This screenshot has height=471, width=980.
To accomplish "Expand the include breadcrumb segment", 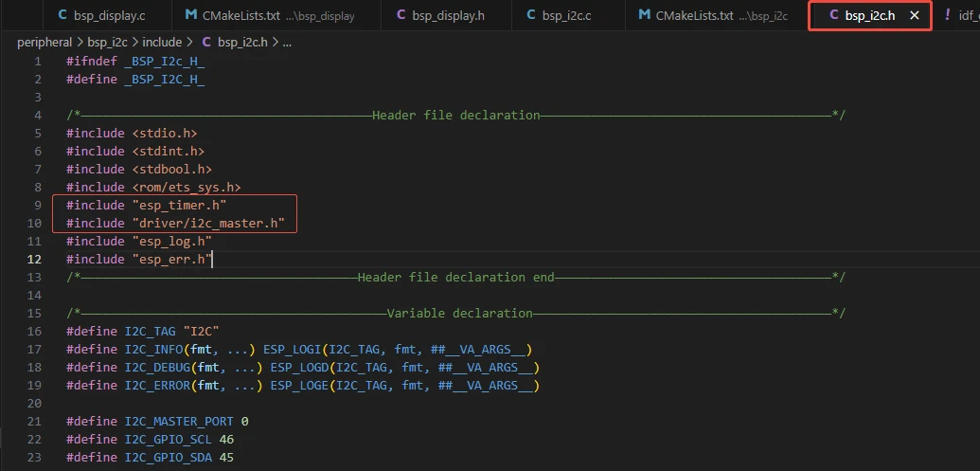I will (x=162, y=43).
